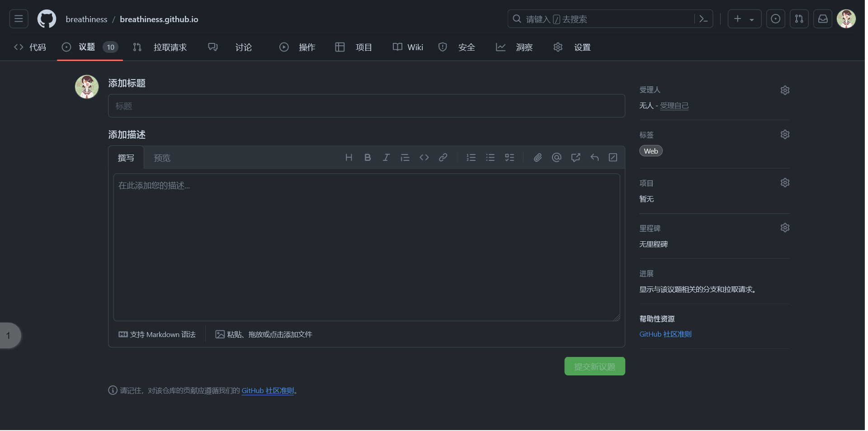Insert a task list checklist

tap(509, 157)
